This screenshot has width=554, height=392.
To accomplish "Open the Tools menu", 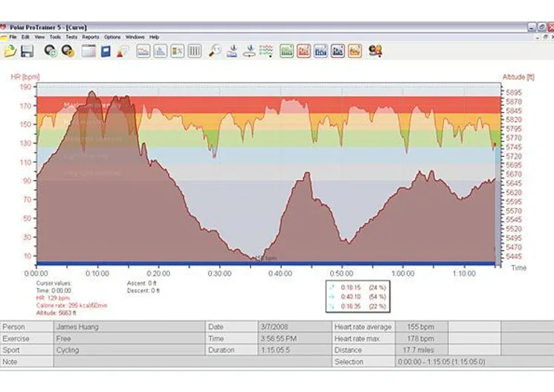I will [x=55, y=36].
